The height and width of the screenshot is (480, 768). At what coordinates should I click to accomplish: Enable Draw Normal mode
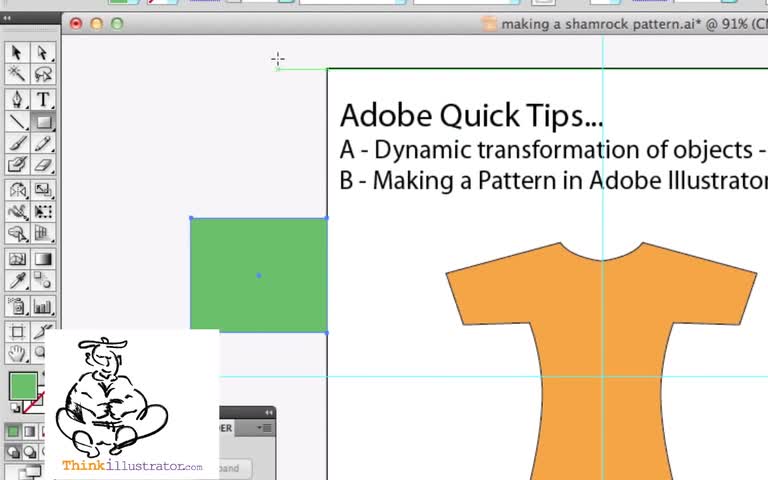point(13,452)
